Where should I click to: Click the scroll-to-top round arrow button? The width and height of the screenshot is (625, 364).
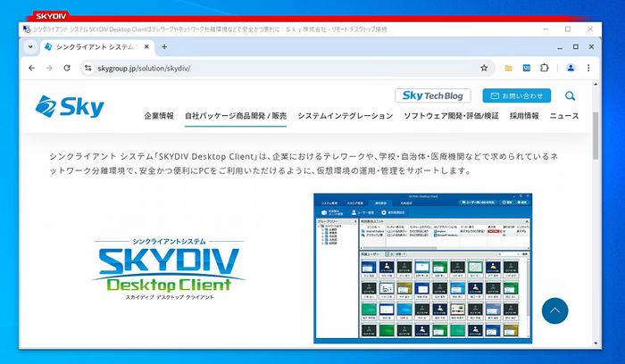(554, 310)
